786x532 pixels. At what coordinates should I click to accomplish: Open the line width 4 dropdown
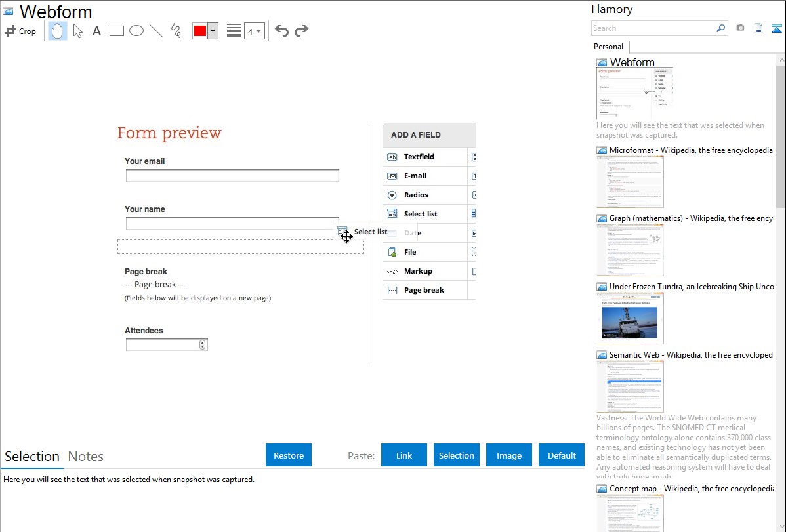click(255, 31)
